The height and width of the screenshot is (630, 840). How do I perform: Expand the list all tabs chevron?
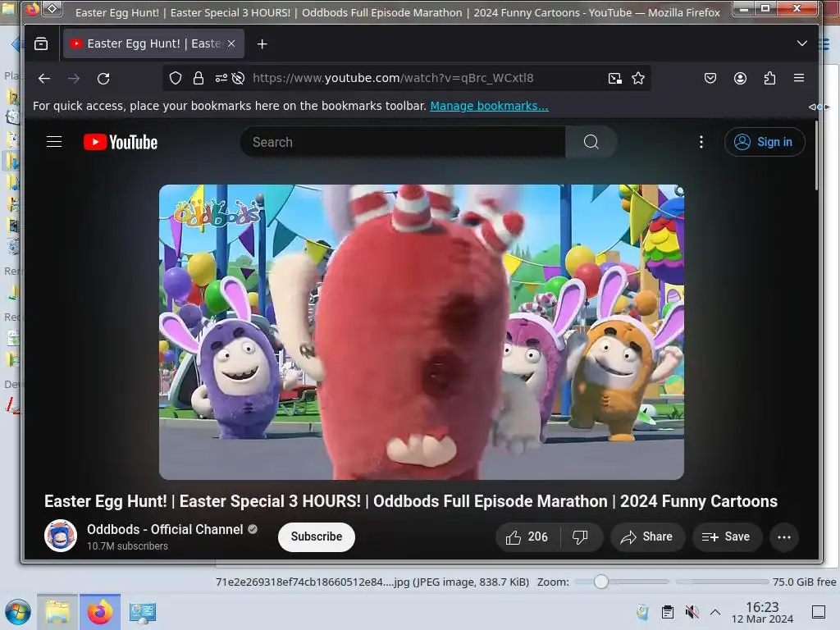pyautogui.click(x=802, y=43)
